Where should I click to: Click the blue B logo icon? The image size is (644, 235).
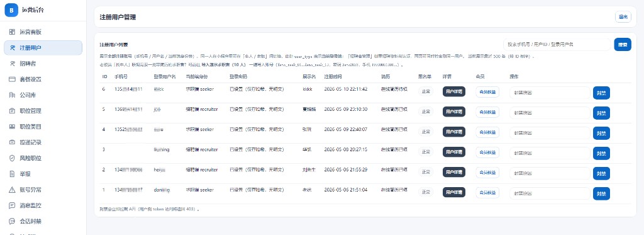[11, 10]
